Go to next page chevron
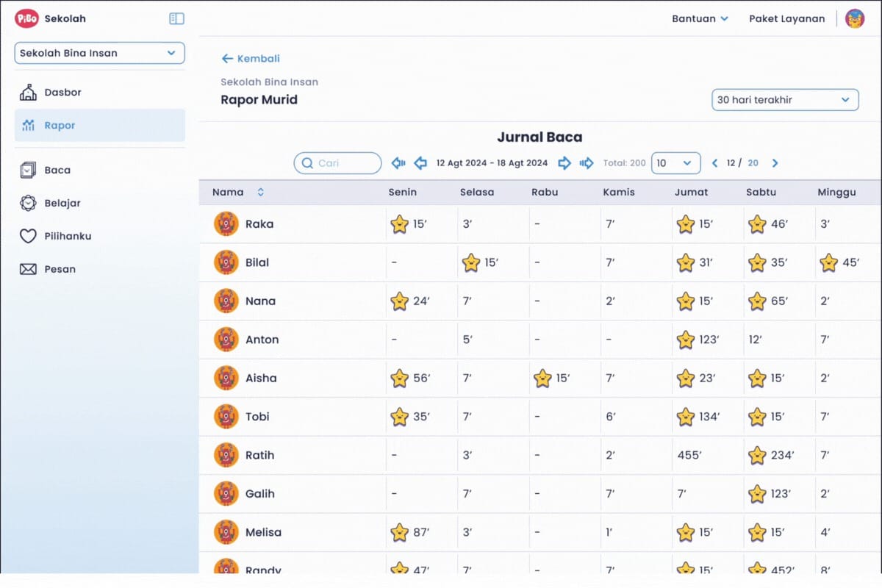This screenshot has height=588, width=882. click(775, 163)
